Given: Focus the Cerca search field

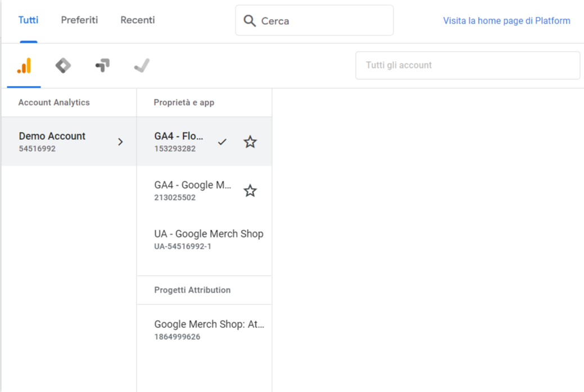Looking at the screenshot, I should 314,20.
